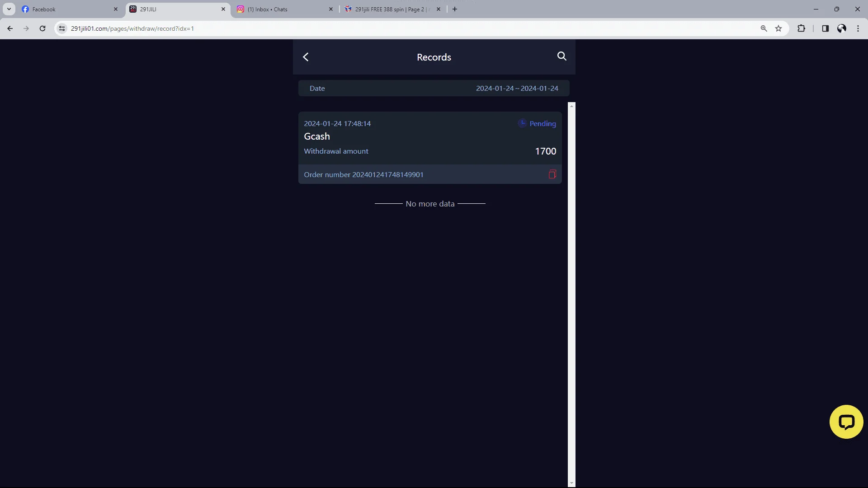Toggle the browser side panel
Screen dimensions: 868x488
pyautogui.click(x=825, y=28)
